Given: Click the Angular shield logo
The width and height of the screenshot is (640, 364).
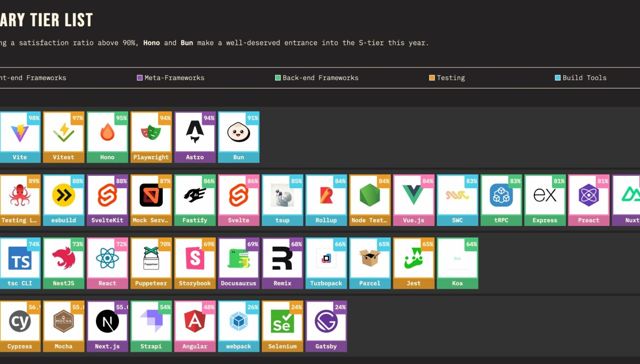Looking at the screenshot, I should click(195, 321).
